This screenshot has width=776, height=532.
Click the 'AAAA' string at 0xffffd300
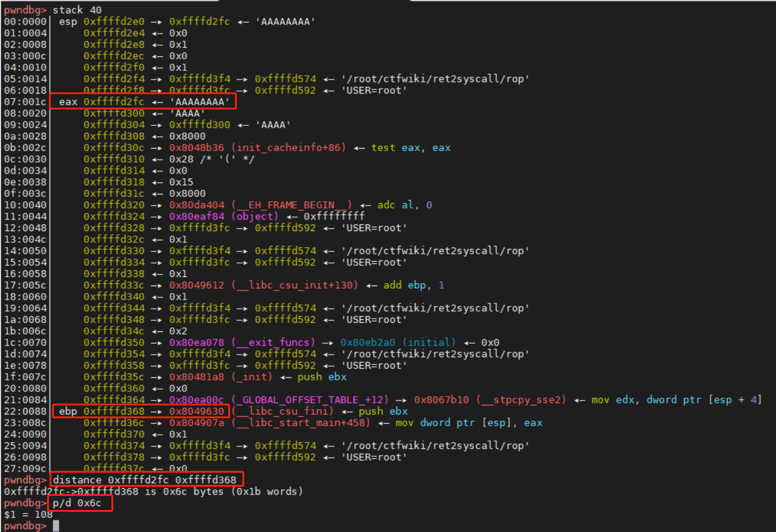click(x=187, y=113)
